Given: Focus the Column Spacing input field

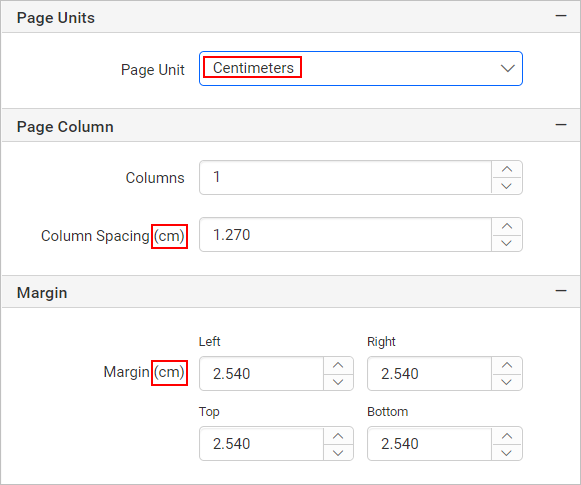Looking at the screenshot, I should point(345,235).
